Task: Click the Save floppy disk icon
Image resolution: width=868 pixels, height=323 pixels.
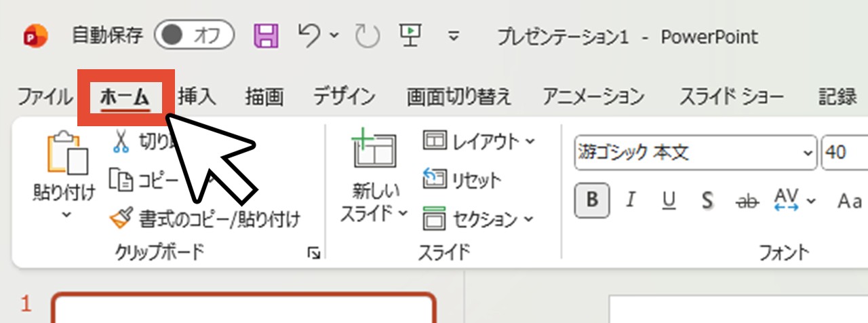Action: [x=266, y=35]
